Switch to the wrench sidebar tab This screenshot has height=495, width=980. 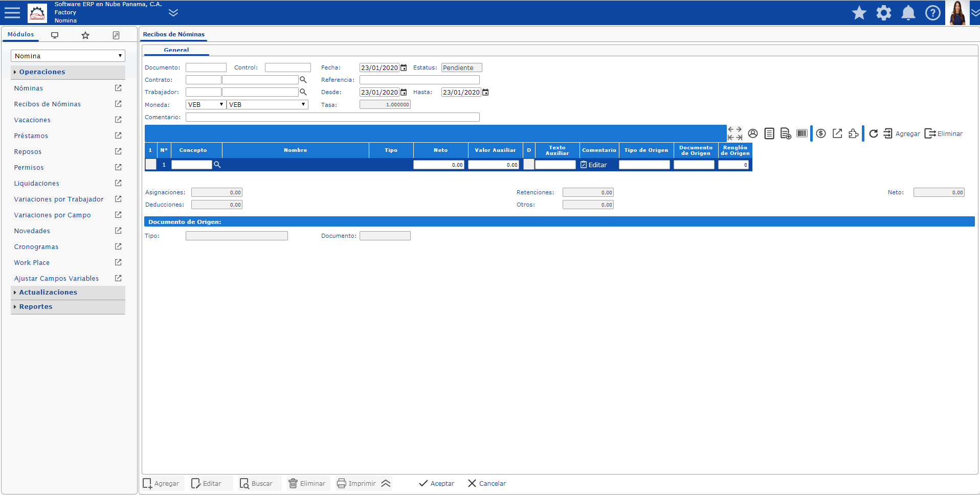tap(116, 35)
